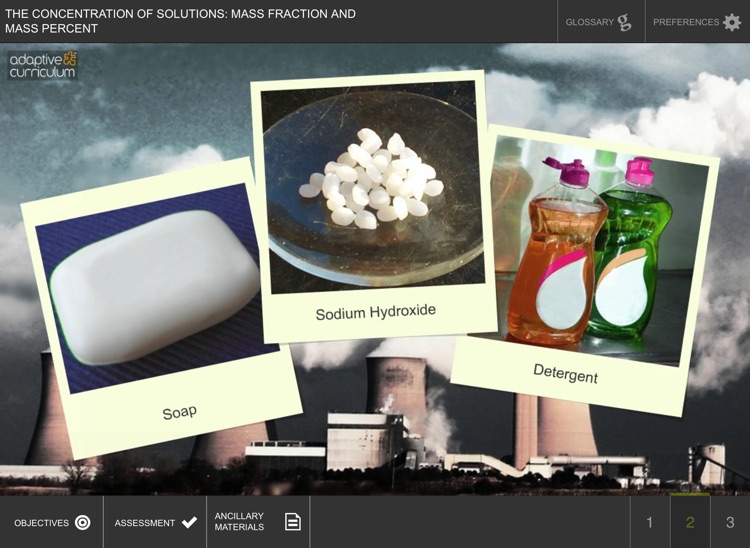Open ANCILLARY MATERIALS
The width and height of the screenshot is (750, 548).
(x=258, y=522)
